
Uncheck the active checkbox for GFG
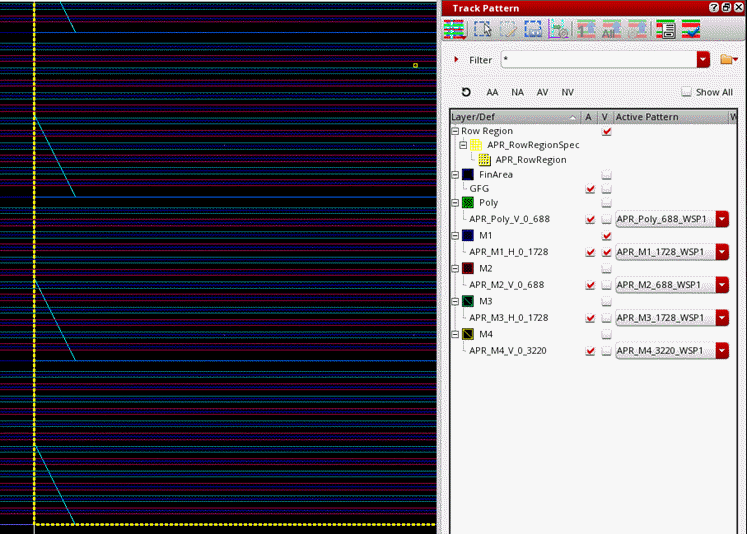coord(589,188)
